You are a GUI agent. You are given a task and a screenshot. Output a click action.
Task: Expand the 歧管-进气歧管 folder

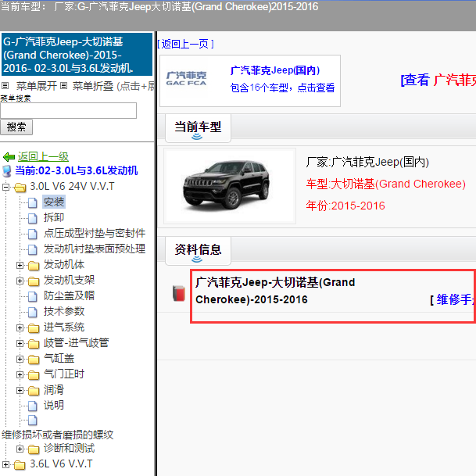20,344
